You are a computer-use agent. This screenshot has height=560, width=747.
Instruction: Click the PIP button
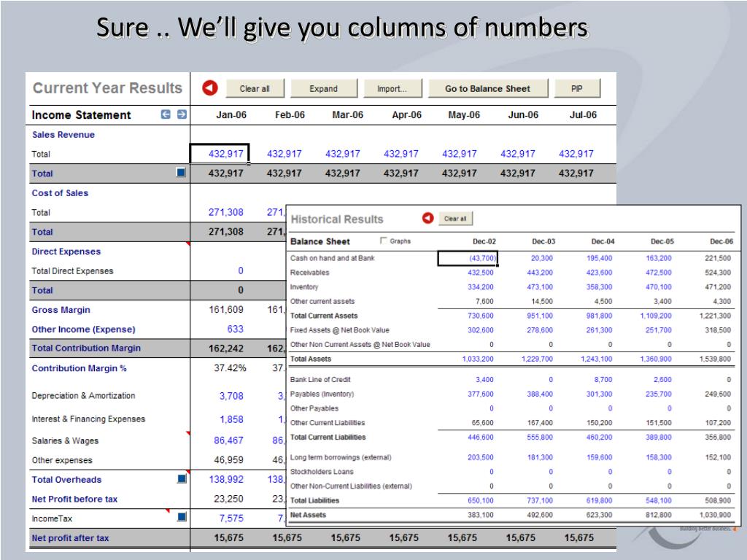click(x=577, y=88)
